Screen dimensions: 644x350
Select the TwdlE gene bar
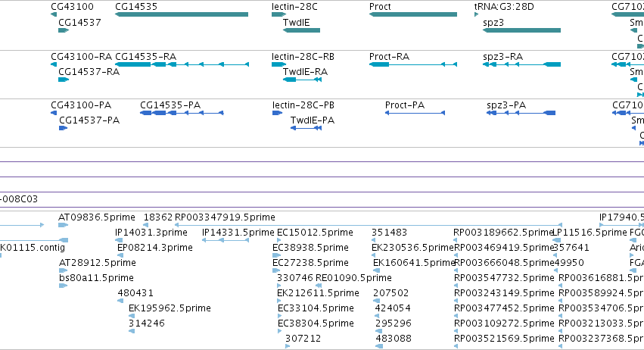pyautogui.click(x=301, y=30)
